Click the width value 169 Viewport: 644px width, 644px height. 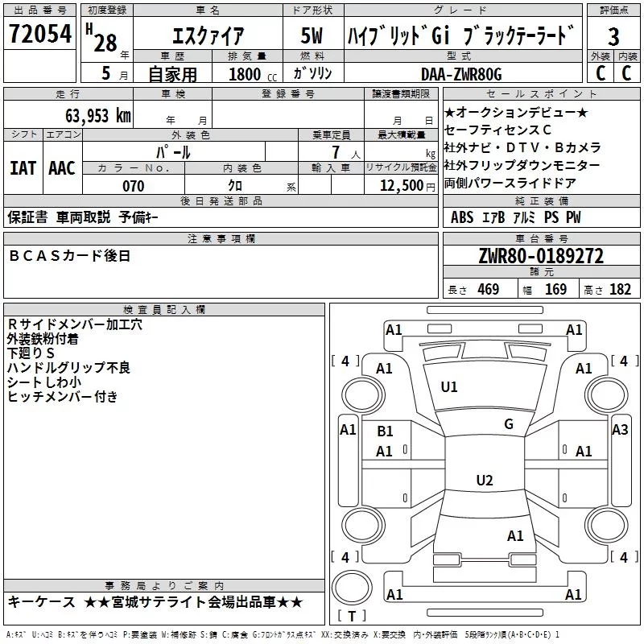coord(555,289)
